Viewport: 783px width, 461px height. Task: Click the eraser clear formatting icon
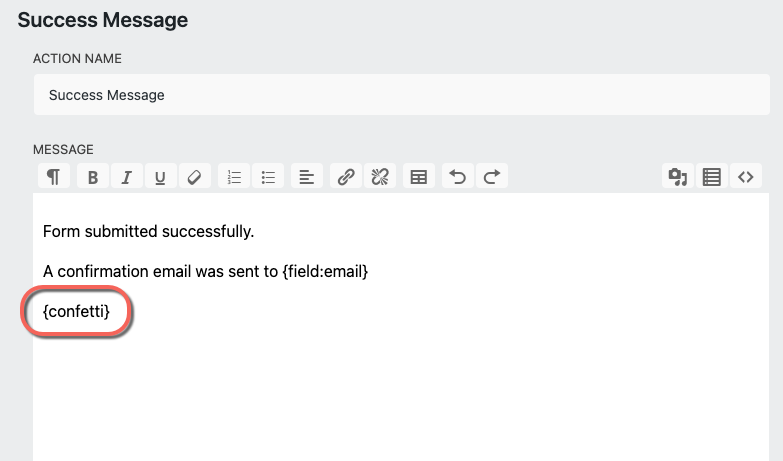[194, 177]
